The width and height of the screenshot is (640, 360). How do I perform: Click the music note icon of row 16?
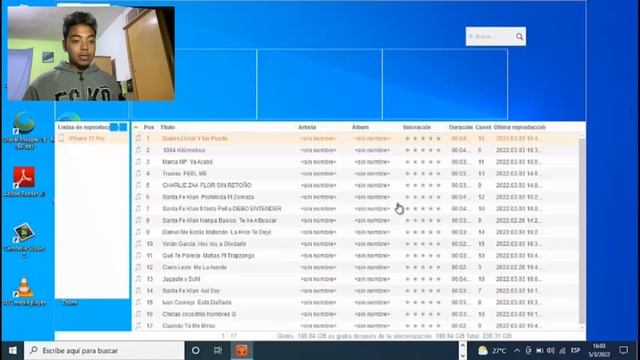tap(138, 314)
